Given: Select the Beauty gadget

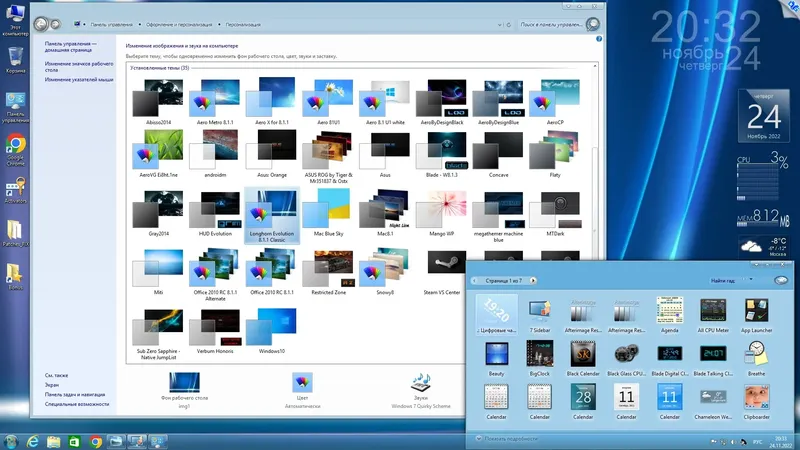Looking at the screenshot, I should 496,359.
